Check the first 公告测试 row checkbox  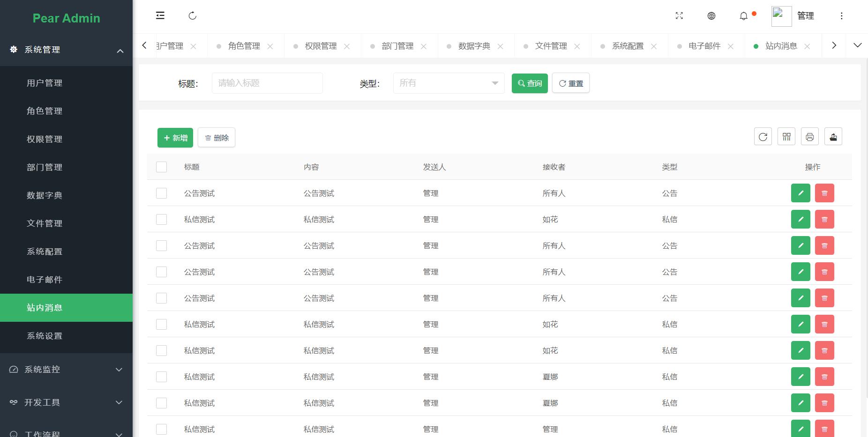coord(161,193)
